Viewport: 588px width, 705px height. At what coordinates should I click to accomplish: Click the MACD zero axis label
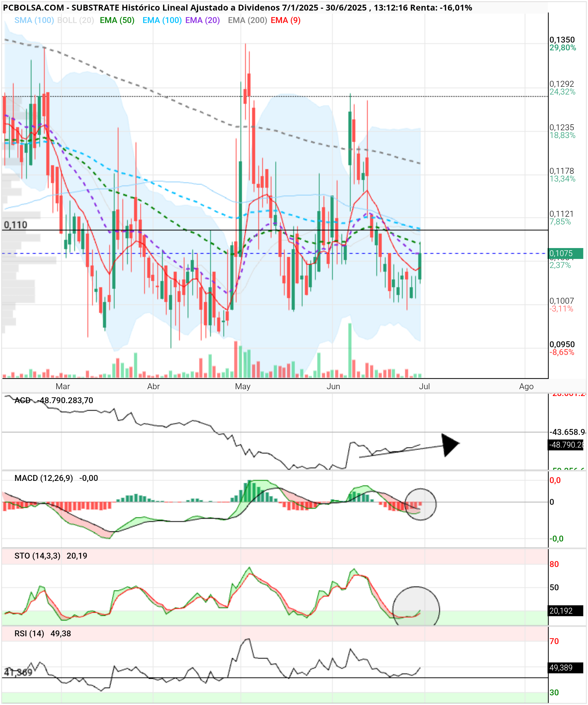coord(552,502)
